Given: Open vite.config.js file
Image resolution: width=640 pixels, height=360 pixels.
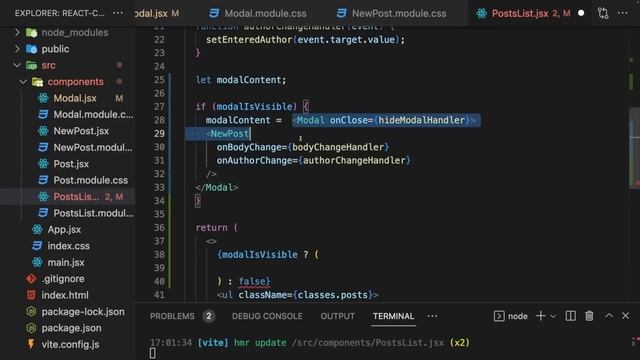Looking at the screenshot, I should pyautogui.click(x=70, y=344).
